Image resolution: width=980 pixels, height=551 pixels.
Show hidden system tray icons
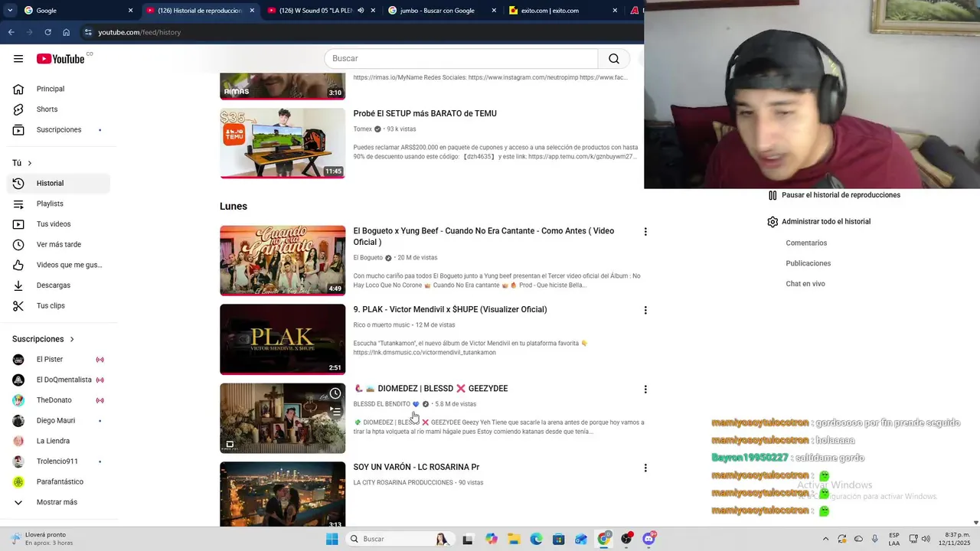(x=825, y=539)
